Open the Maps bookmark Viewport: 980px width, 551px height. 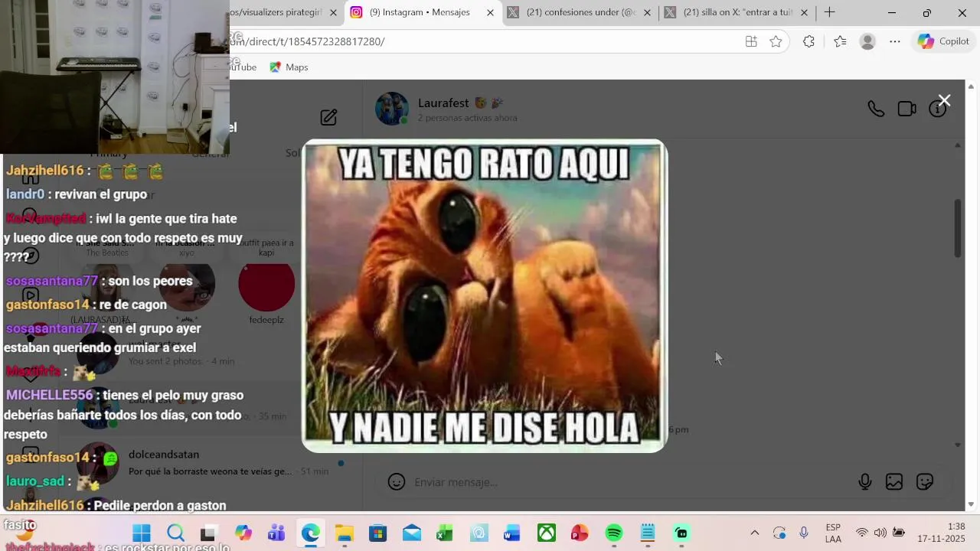289,67
